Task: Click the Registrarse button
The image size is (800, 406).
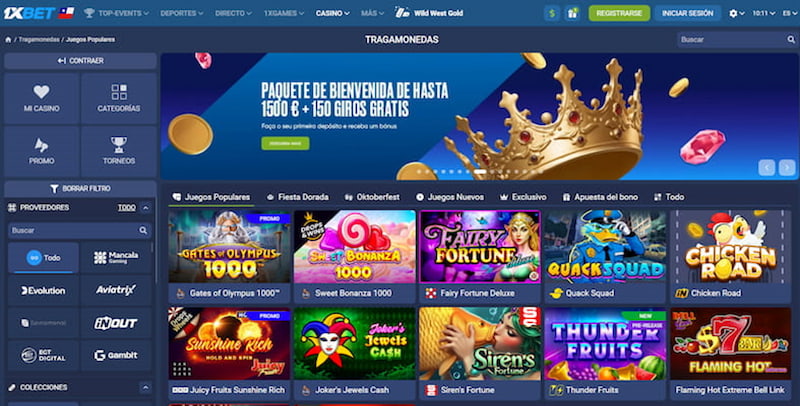Action: coord(619,13)
